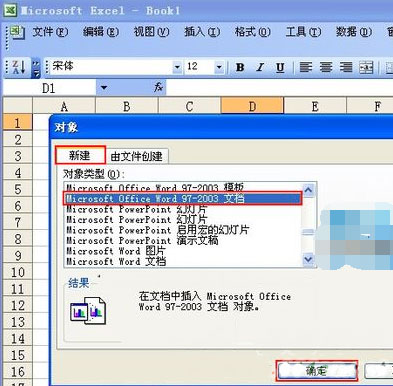The height and width of the screenshot is (386, 393).
Task: Open the Name Box dropdown arrow
Action: click(104, 88)
